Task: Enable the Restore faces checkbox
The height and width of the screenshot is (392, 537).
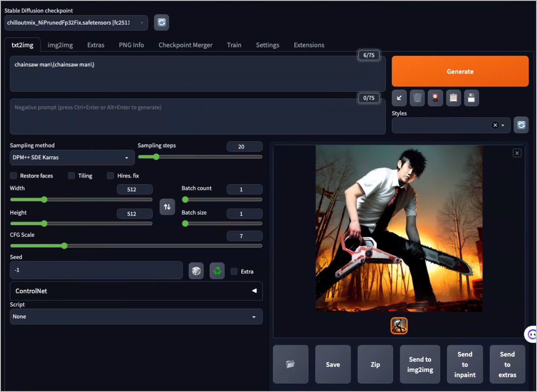Action: point(13,176)
